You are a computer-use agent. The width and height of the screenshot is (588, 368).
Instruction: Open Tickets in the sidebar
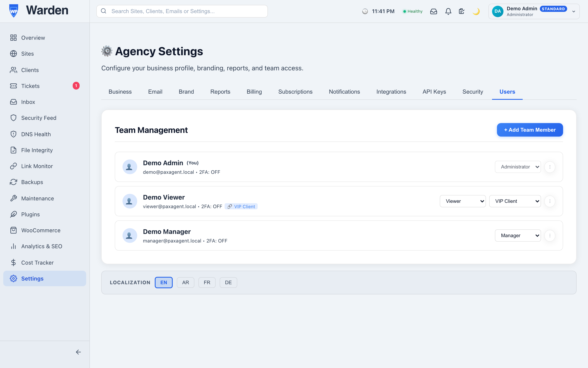[45, 86]
